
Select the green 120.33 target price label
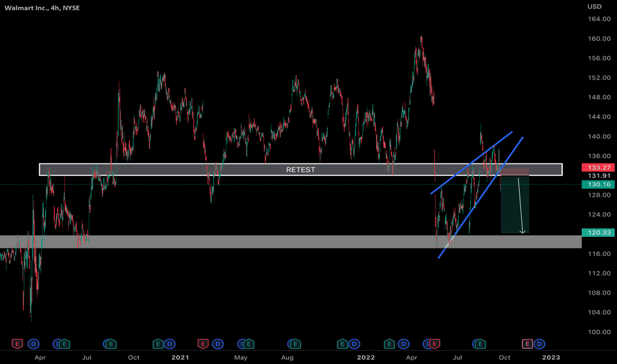(x=598, y=232)
